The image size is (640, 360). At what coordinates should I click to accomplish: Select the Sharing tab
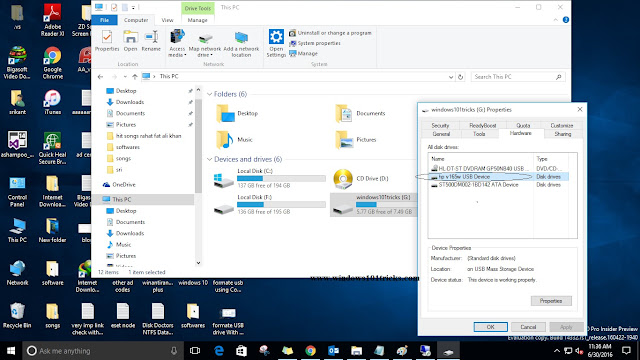point(562,134)
